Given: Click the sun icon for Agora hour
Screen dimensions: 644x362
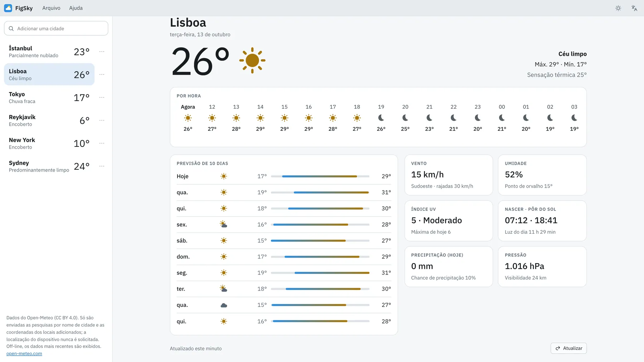Looking at the screenshot, I should click(188, 118).
